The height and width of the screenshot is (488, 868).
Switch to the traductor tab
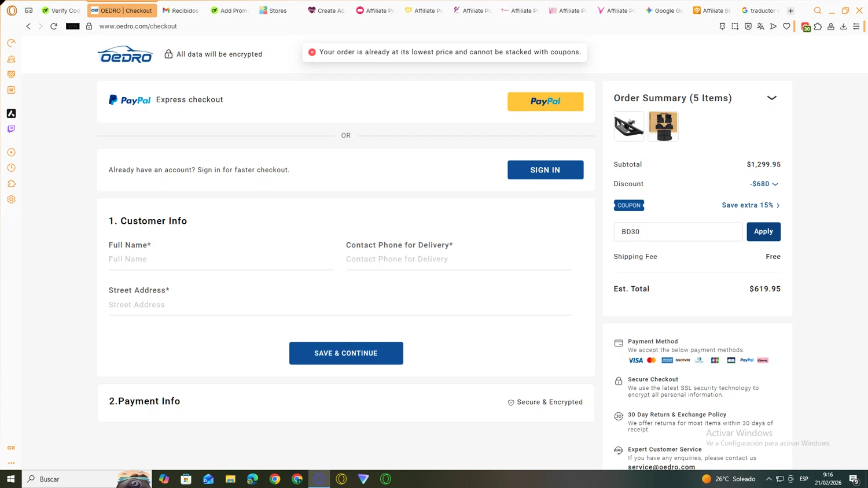click(760, 10)
